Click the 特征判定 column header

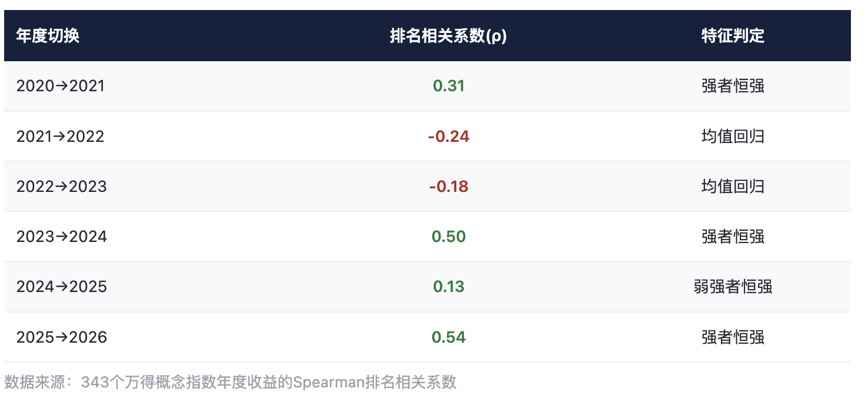pos(733,36)
